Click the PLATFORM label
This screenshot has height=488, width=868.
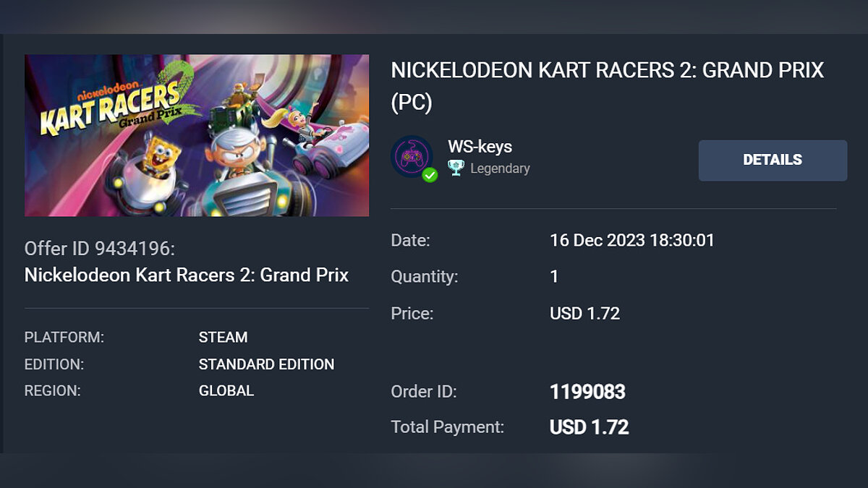pos(64,338)
